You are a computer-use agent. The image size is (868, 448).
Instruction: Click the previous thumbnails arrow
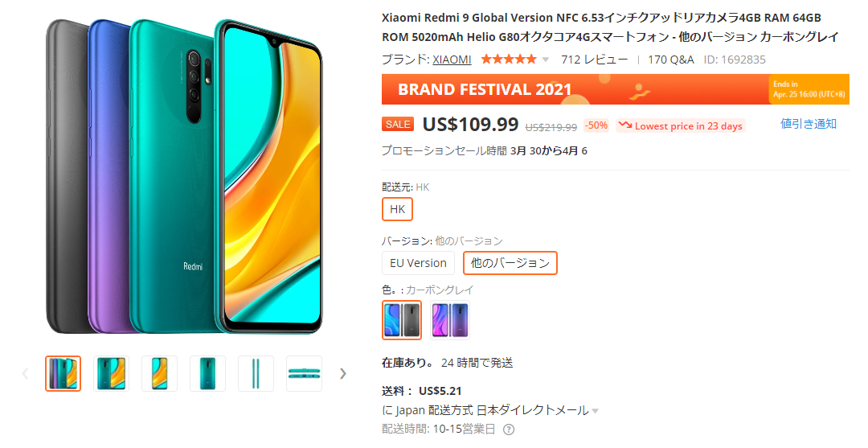(x=26, y=374)
